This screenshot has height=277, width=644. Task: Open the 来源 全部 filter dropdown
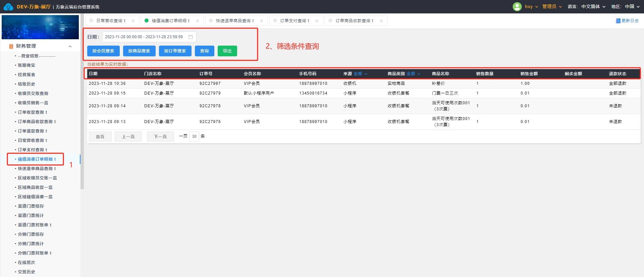pos(360,74)
